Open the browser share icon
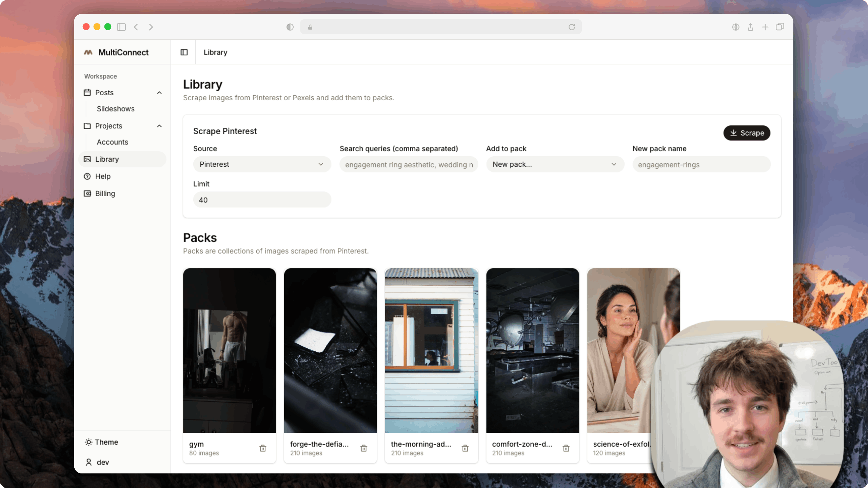Image resolution: width=868 pixels, height=488 pixels. click(750, 27)
